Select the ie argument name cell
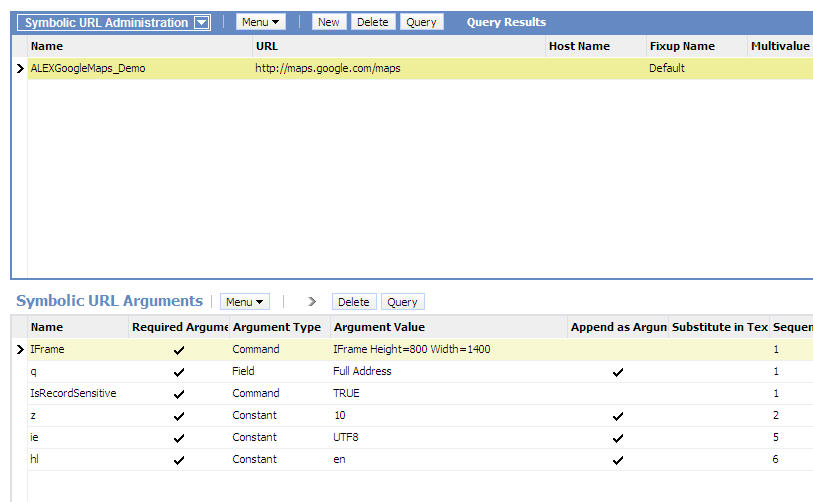813x502 pixels. tap(78, 437)
